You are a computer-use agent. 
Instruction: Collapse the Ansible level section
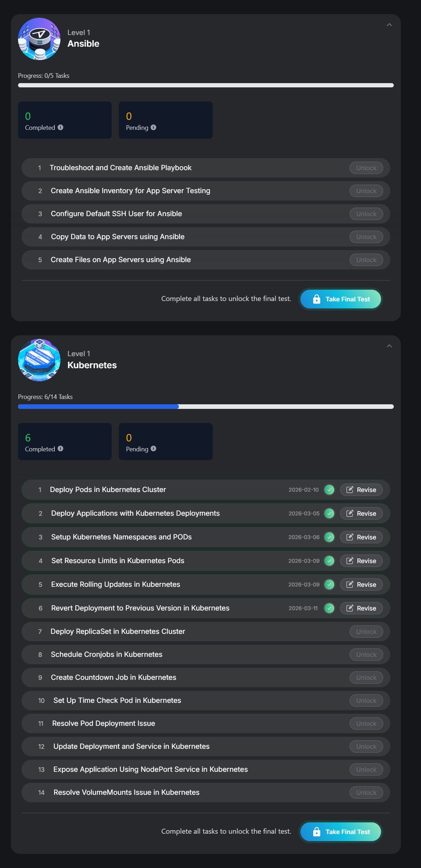389,25
